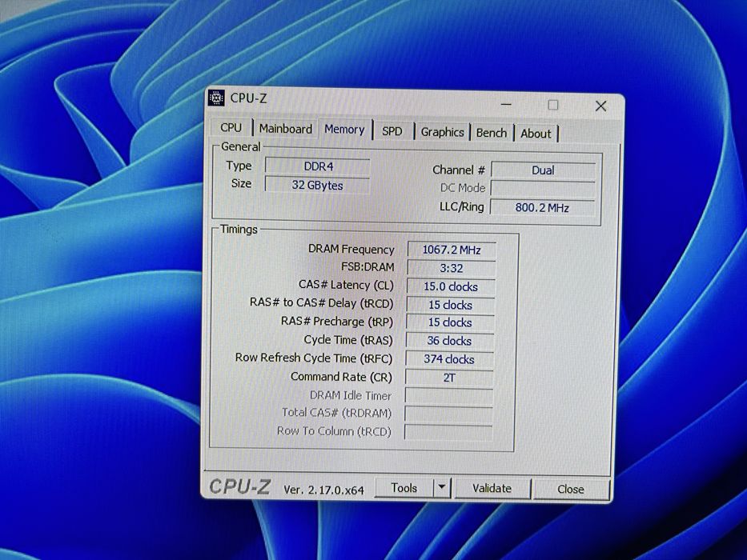Click the Tools button
The height and width of the screenshot is (560, 747).
click(404, 488)
